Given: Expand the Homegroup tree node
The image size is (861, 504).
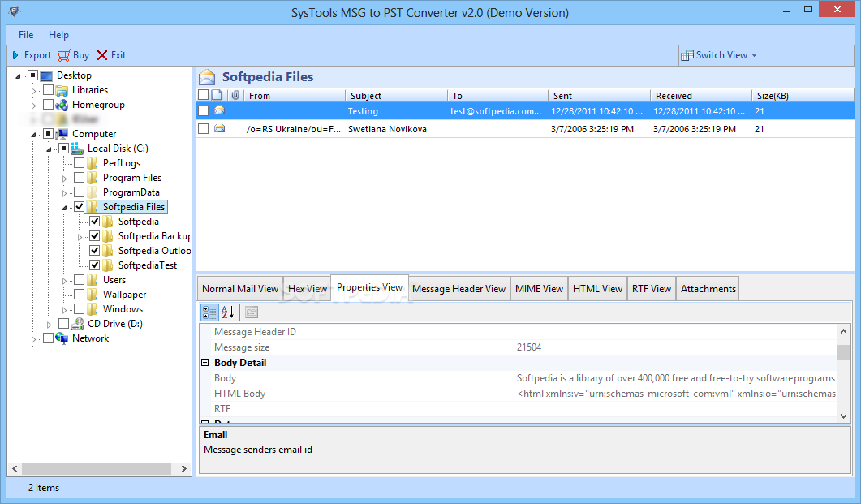Looking at the screenshot, I should tap(33, 106).
